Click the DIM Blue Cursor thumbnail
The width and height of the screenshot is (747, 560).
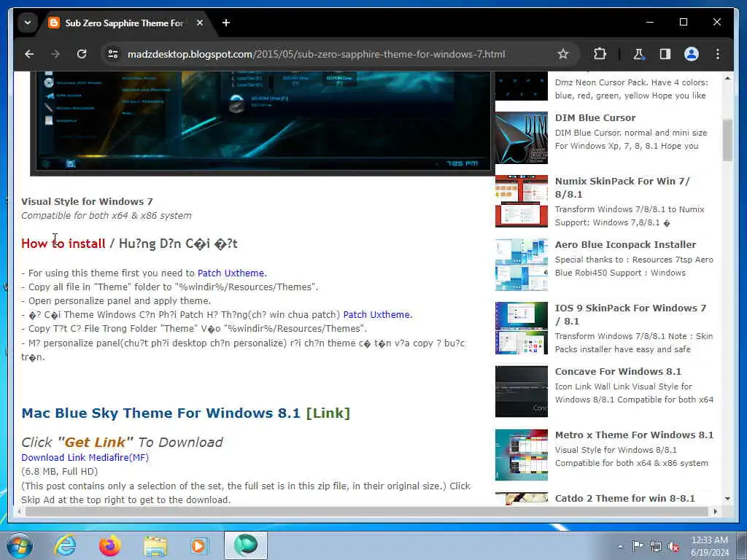click(521, 138)
